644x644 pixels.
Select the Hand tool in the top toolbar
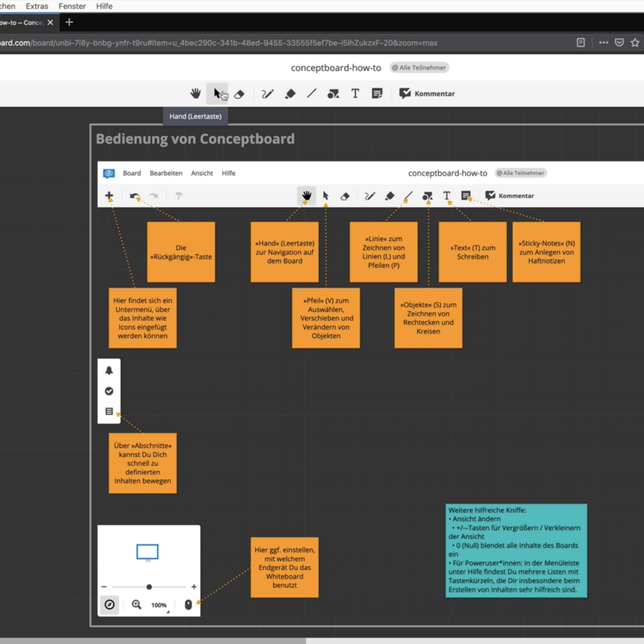click(x=196, y=93)
